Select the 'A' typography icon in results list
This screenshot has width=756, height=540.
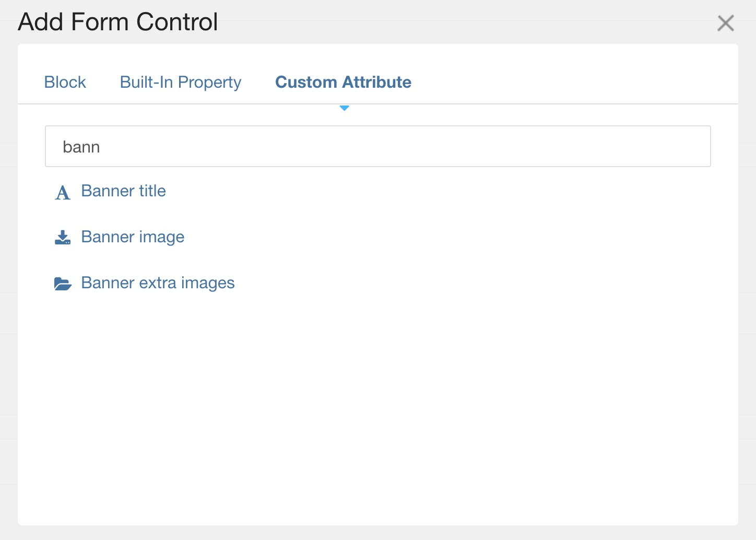pos(63,192)
